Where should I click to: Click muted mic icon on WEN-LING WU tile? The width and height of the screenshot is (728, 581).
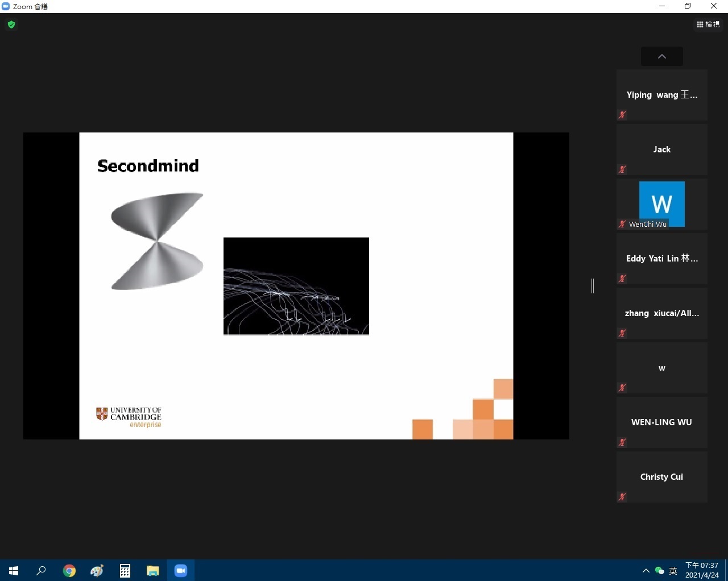coord(622,442)
